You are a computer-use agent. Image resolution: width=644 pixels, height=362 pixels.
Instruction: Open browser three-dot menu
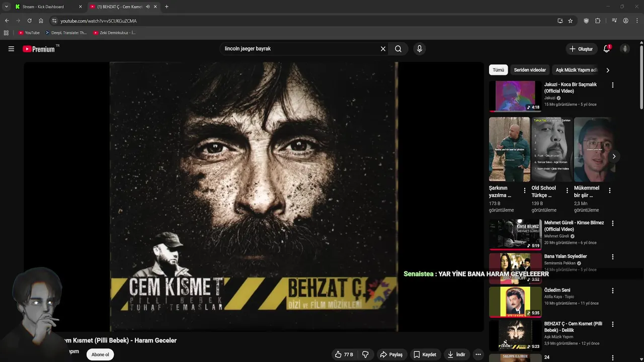637,21
